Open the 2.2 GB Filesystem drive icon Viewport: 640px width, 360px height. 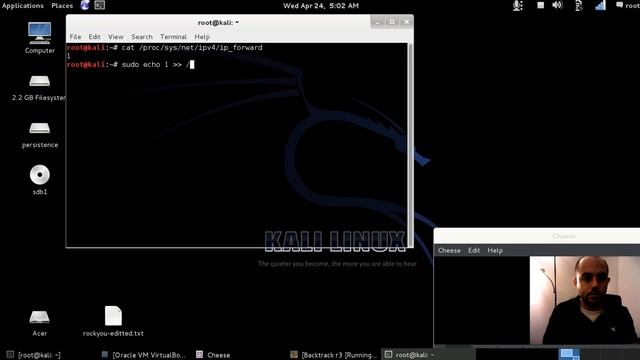click(40, 81)
